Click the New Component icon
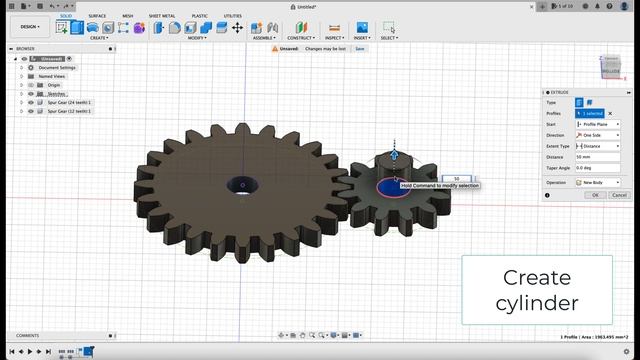 (256, 28)
